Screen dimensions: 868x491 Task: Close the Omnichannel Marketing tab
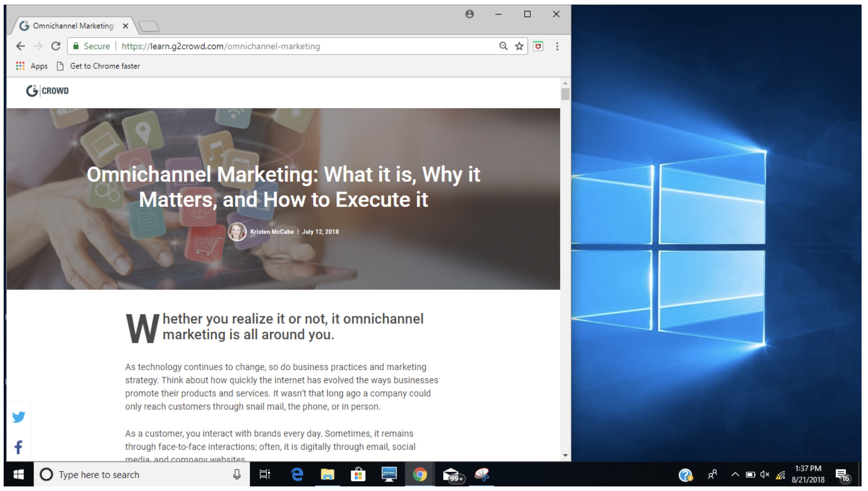[x=126, y=26]
